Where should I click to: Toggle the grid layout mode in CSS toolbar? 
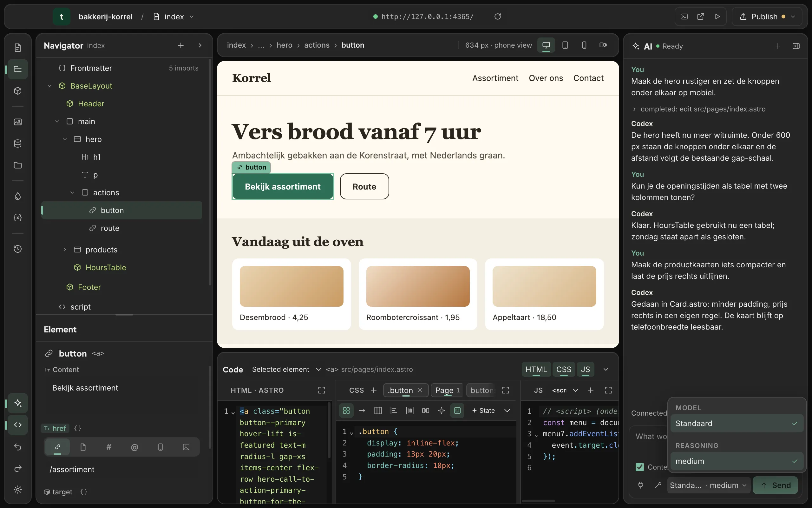tap(346, 410)
